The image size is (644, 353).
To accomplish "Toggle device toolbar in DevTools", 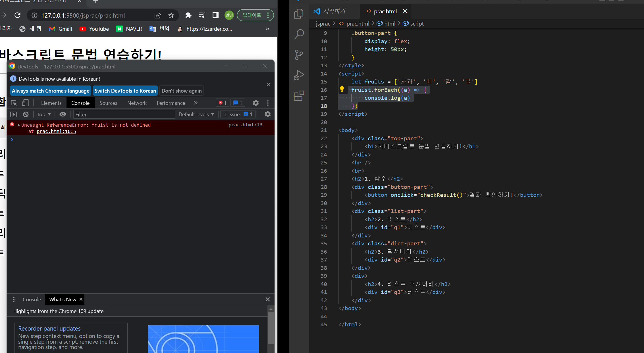I will point(26,103).
